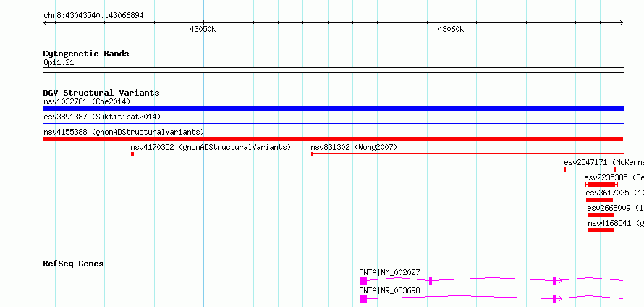Open the DGV Structural Variants track title
The height and width of the screenshot is (307, 644).
tap(101, 93)
